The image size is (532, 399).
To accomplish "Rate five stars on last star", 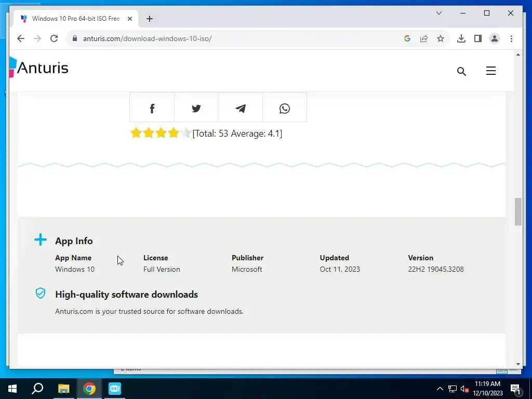I will pyautogui.click(x=186, y=133).
